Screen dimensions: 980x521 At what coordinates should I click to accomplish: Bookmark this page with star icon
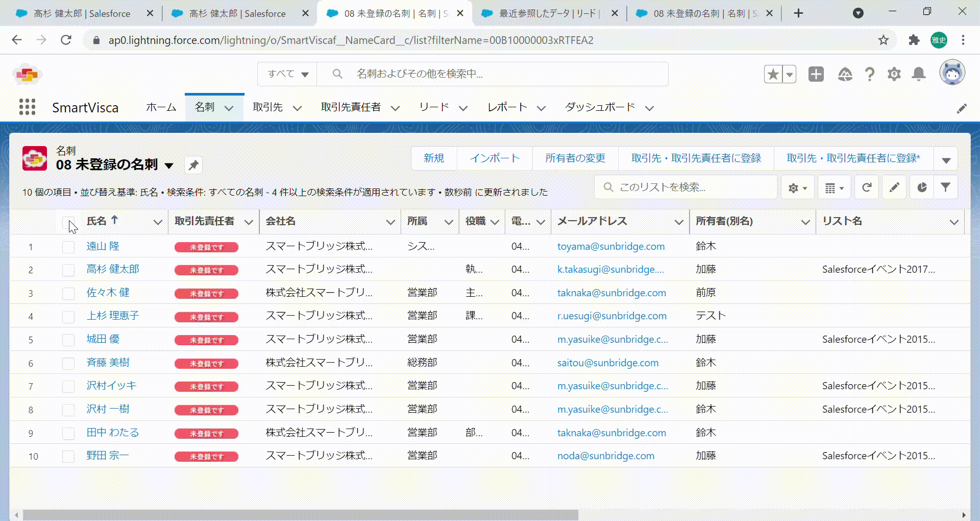click(884, 40)
